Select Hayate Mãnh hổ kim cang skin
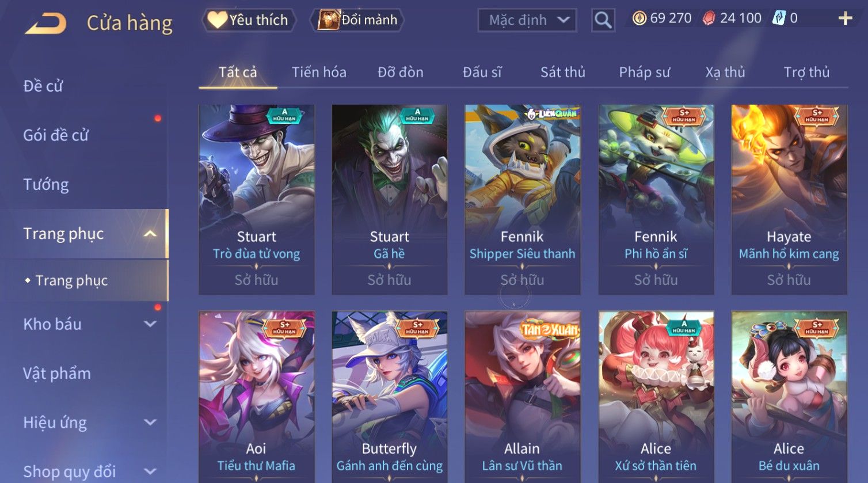Viewport: 868px width, 483px height. pyautogui.click(x=789, y=200)
